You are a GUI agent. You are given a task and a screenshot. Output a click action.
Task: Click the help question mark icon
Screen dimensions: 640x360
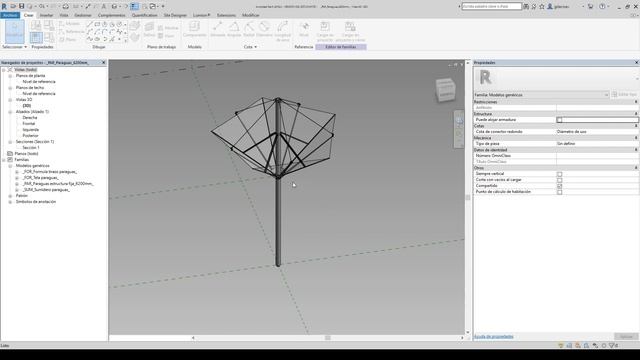tap(602, 7)
